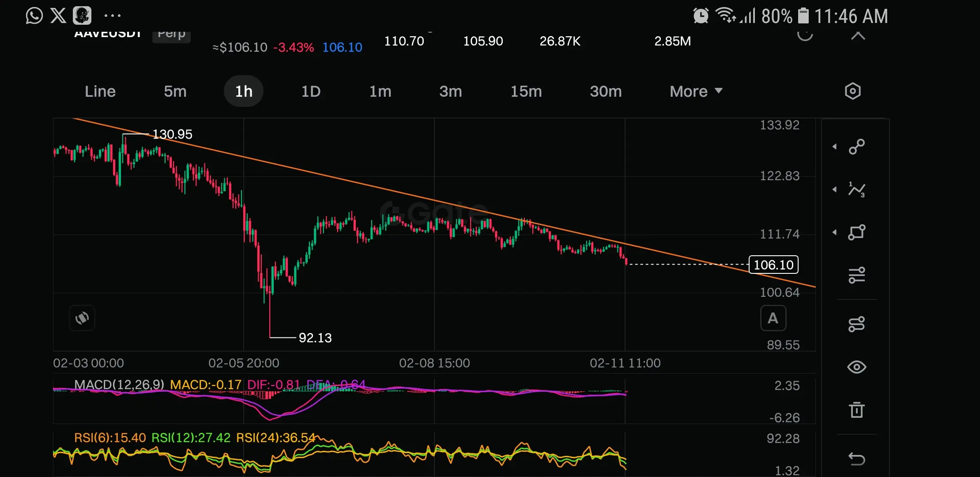
Task: Tap the Perp contract label
Action: (171, 35)
